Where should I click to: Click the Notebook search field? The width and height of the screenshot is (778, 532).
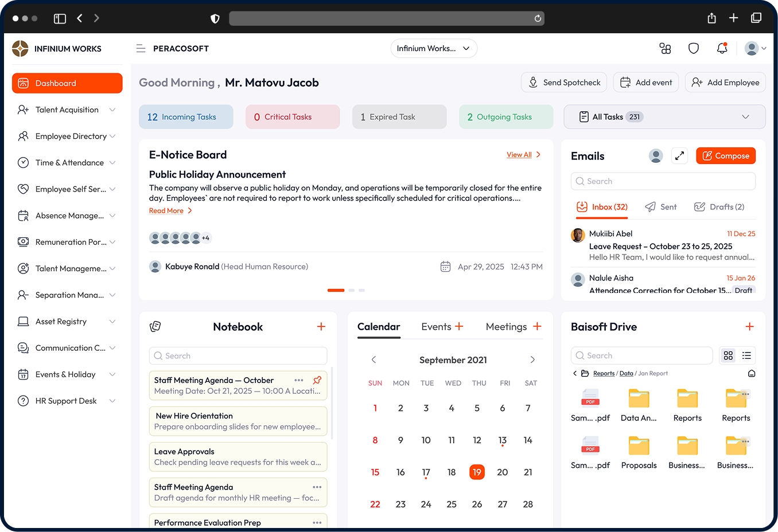click(x=238, y=356)
